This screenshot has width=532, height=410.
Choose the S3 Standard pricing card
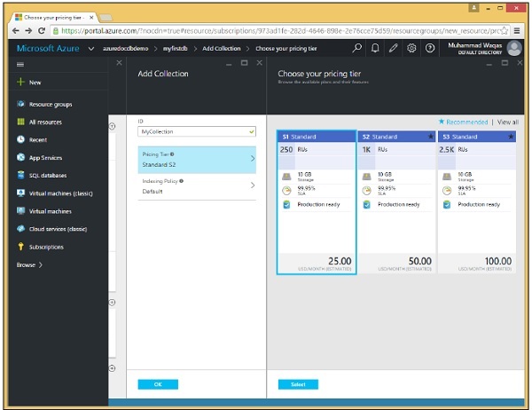[476, 202]
